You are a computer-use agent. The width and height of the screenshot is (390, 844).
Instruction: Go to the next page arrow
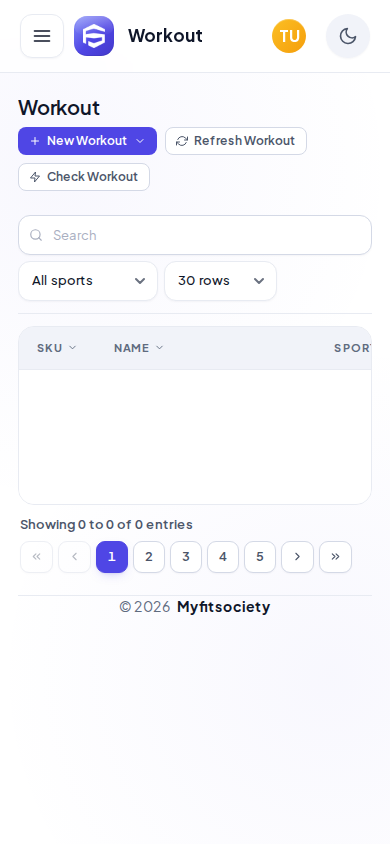(297, 557)
